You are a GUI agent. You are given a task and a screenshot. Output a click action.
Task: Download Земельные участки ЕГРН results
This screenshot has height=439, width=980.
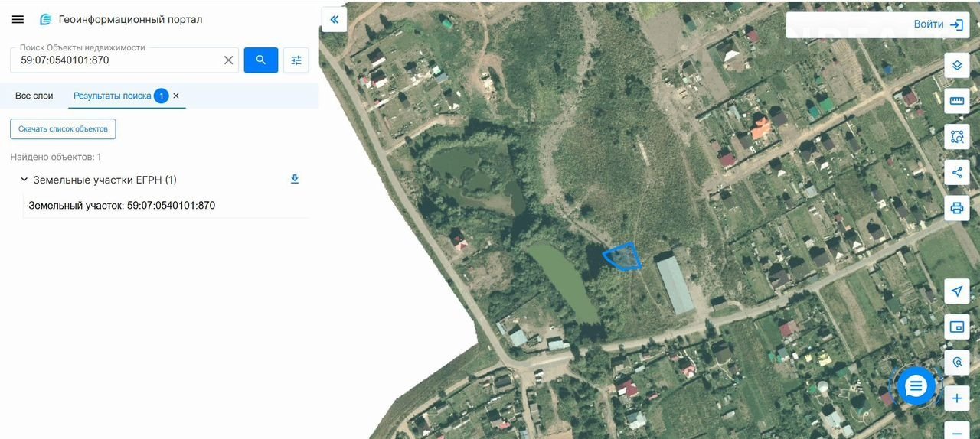tap(295, 179)
